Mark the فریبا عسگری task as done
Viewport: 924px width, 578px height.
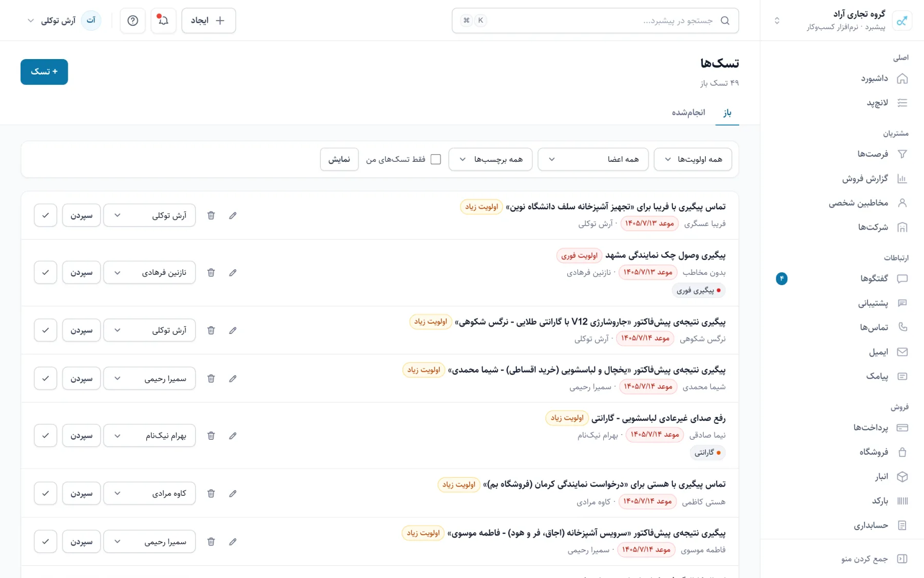(46, 215)
